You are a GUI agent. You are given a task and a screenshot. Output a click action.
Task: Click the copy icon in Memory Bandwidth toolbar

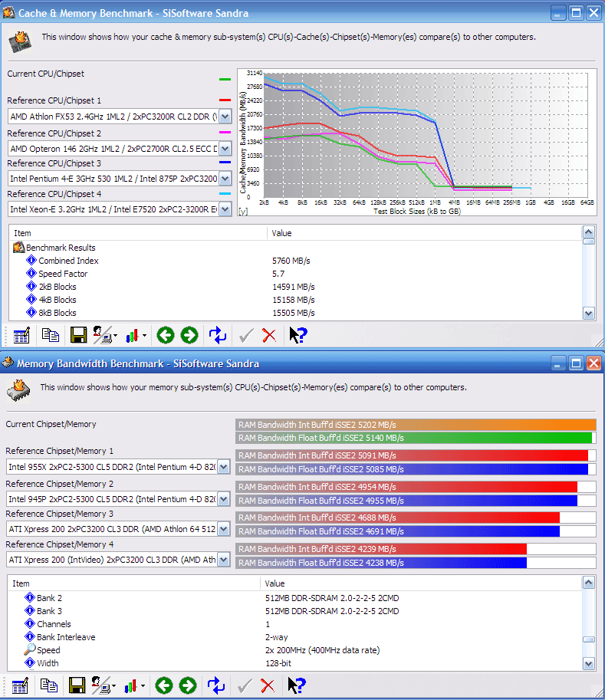coord(48,685)
